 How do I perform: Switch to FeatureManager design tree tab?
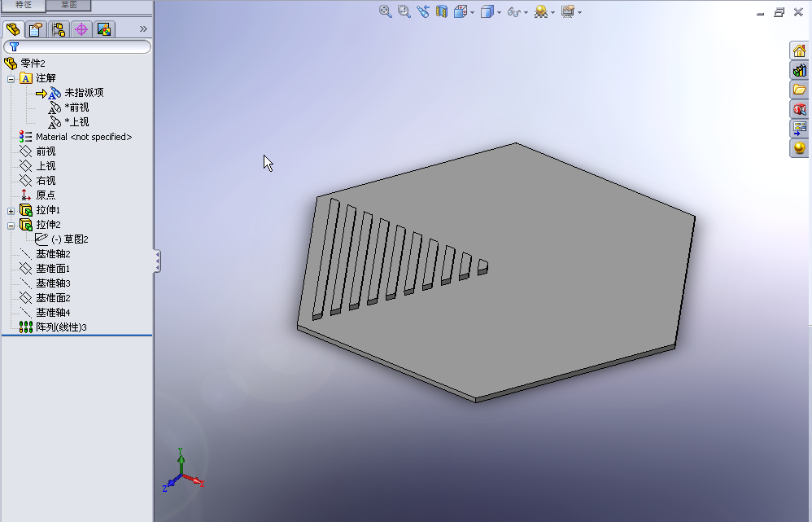point(13,29)
